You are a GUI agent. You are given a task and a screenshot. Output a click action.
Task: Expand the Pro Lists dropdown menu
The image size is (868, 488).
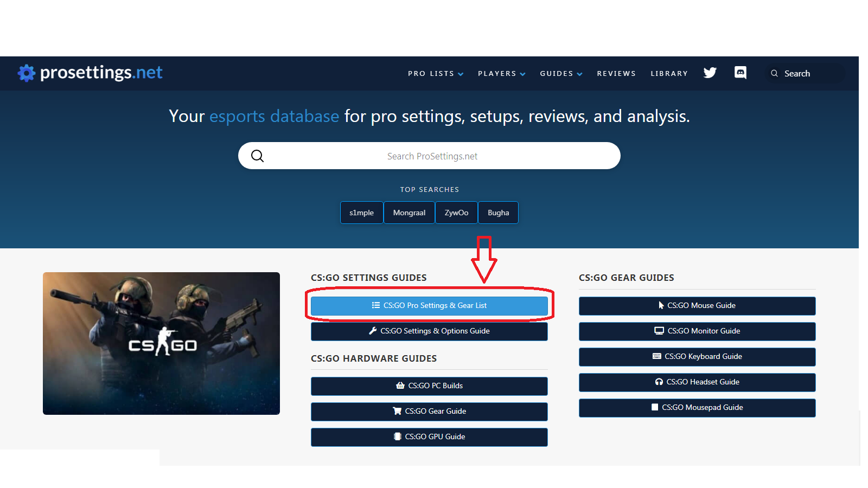coord(436,73)
